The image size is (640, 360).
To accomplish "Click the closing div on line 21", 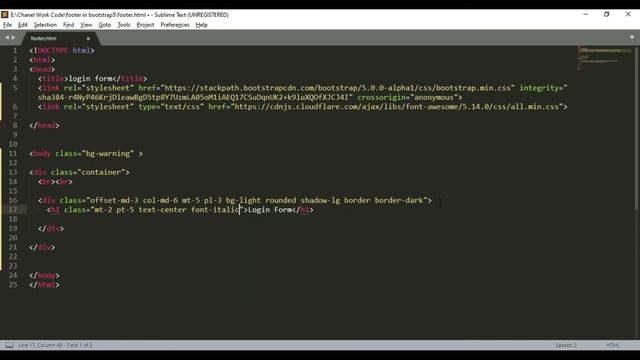I will [42, 247].
